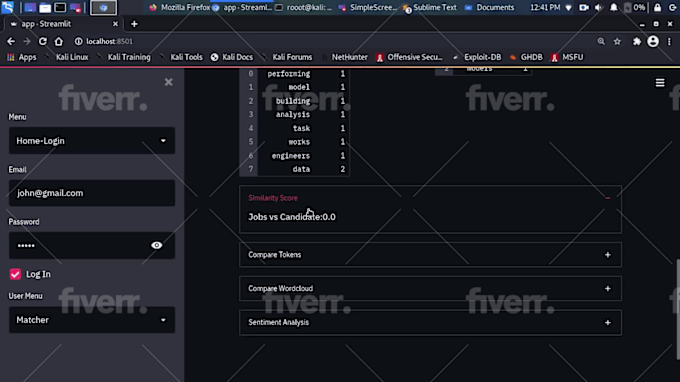Bookmark this page with the star icon
The height and width of the screenshot is (382, 680).
click(x=617, y=41)
